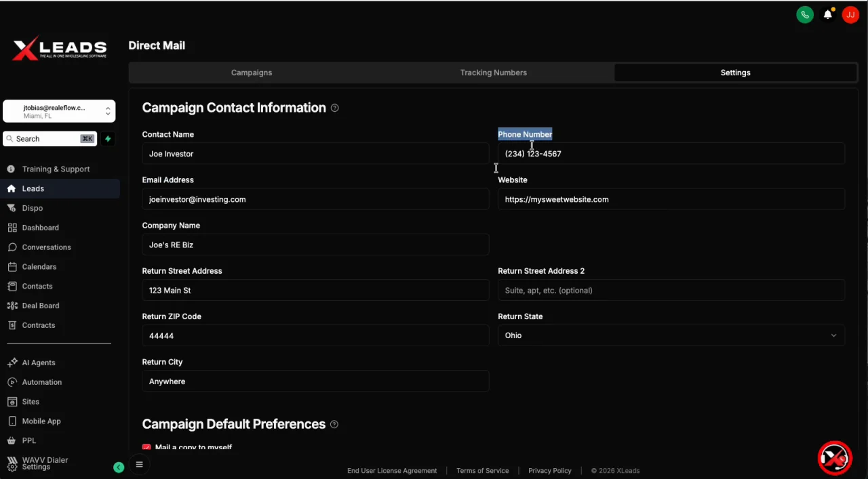This screenshot has width=868, height=479.
Task: Click the green lightning bolt quick-action icon
Action: 108,139
